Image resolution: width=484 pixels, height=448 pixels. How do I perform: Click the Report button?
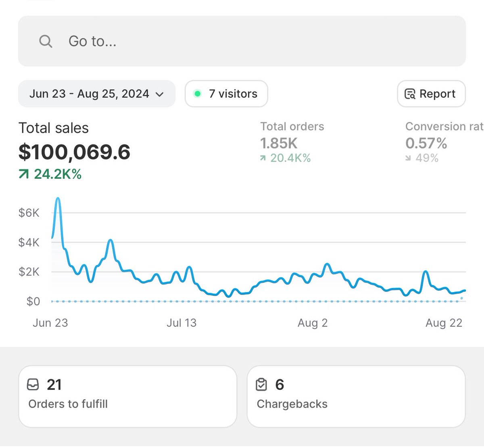431,94
